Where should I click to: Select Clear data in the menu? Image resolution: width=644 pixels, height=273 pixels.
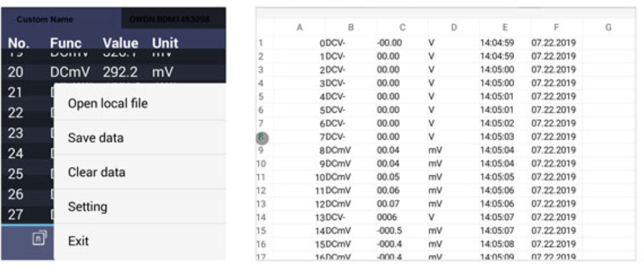click(97, 172)
